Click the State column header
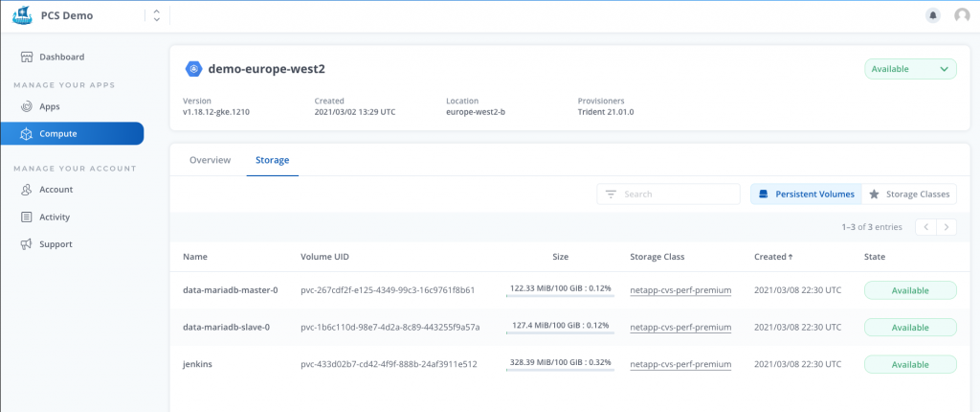980x412 pixels. 875,257
